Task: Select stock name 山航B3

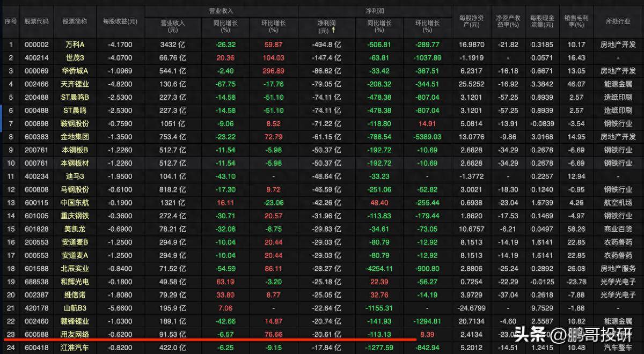Action: (x=75, y=308)
